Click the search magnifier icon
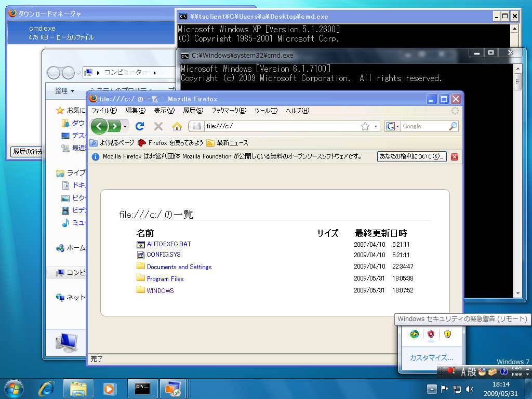Screen dimensions: 532x399 click(453, 126)
